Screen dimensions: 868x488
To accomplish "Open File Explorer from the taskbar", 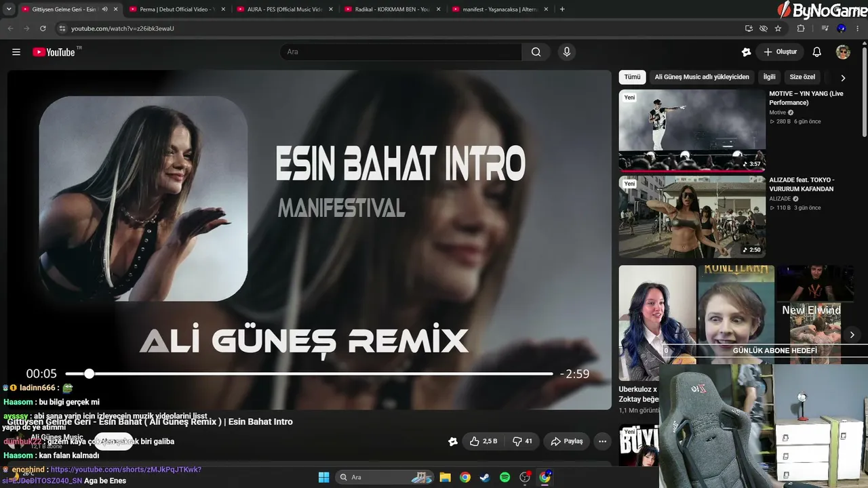I will [445, 477].
